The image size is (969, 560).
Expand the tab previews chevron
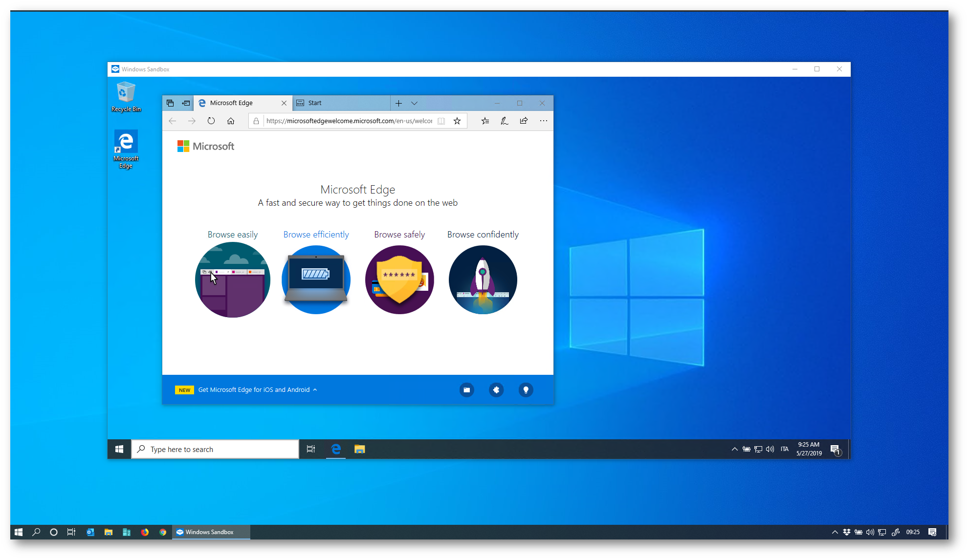(414, 103)
